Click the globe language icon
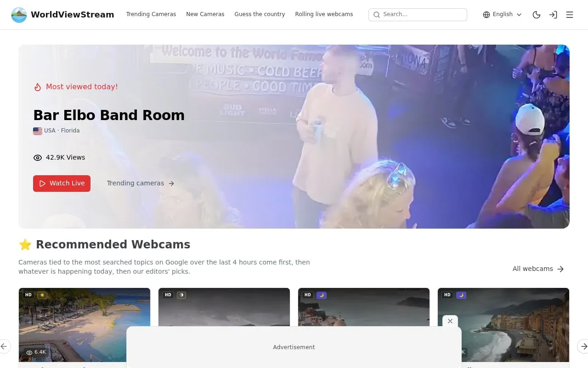 click(x=486, y=15)
